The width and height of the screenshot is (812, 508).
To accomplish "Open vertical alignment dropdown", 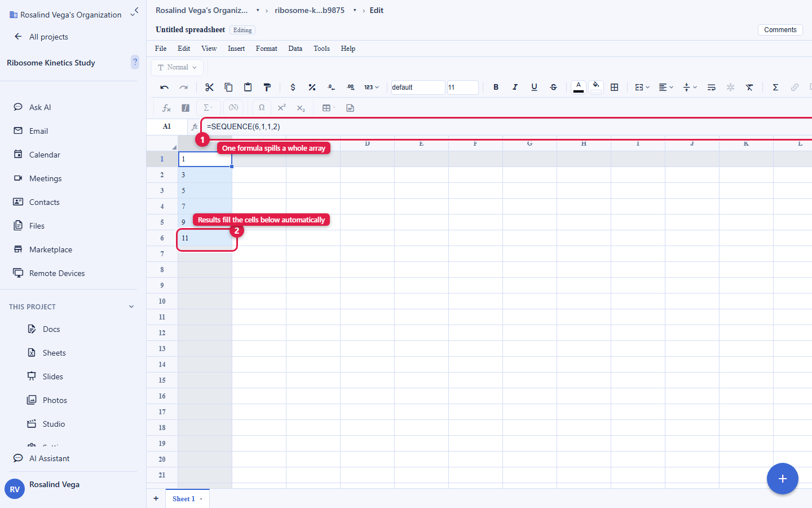I will click(690, 87).
